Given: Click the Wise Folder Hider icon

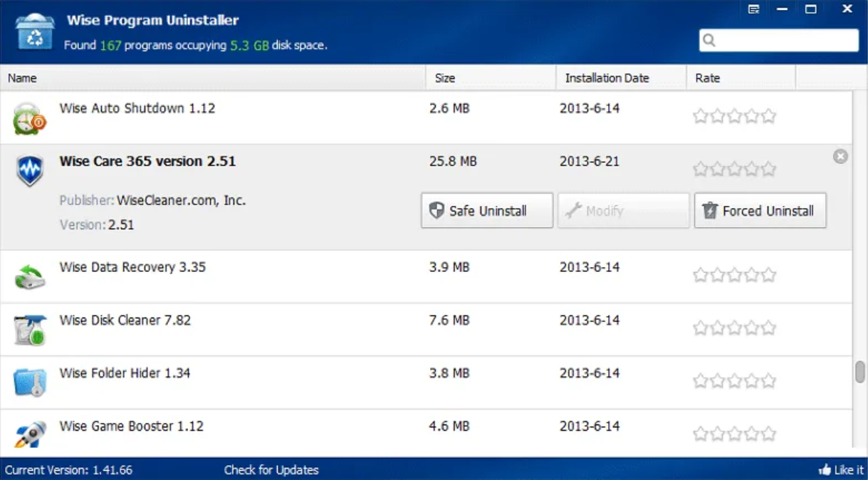Looking at the screenshot, I should tap(30, 382).
